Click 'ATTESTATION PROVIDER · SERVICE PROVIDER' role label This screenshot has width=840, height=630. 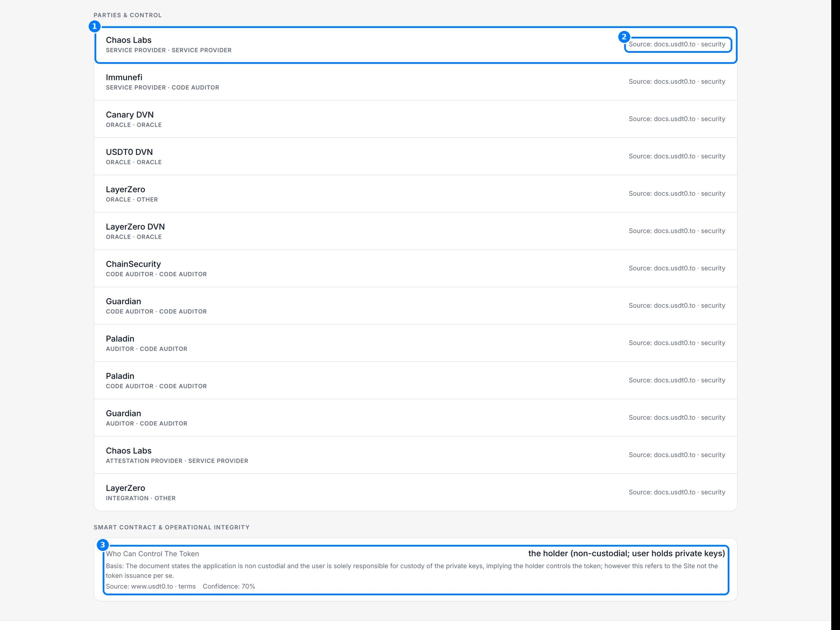click(x=177, y=461)
